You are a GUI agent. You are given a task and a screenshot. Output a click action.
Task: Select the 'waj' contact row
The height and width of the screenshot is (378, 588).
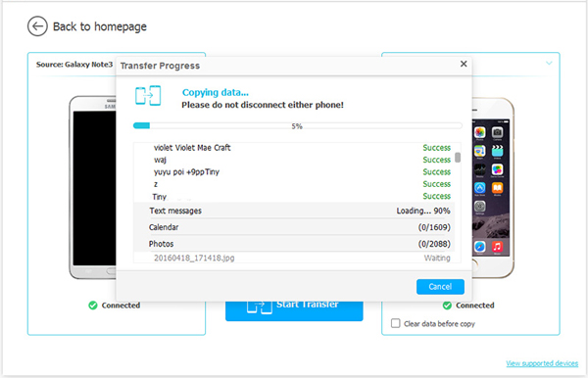pyautogui.click(x=294, y=160)
